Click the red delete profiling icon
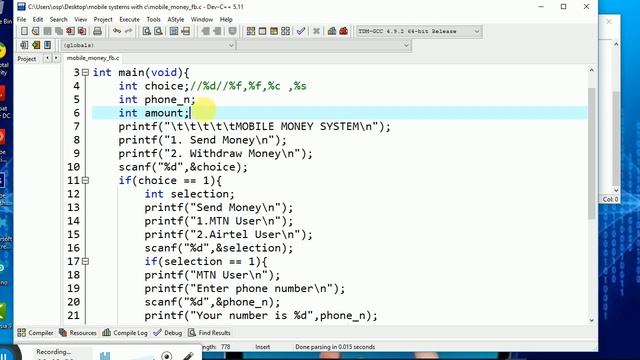Image resolution: width=640 pixels, height=360 pixels. click(x=344, y=31)
